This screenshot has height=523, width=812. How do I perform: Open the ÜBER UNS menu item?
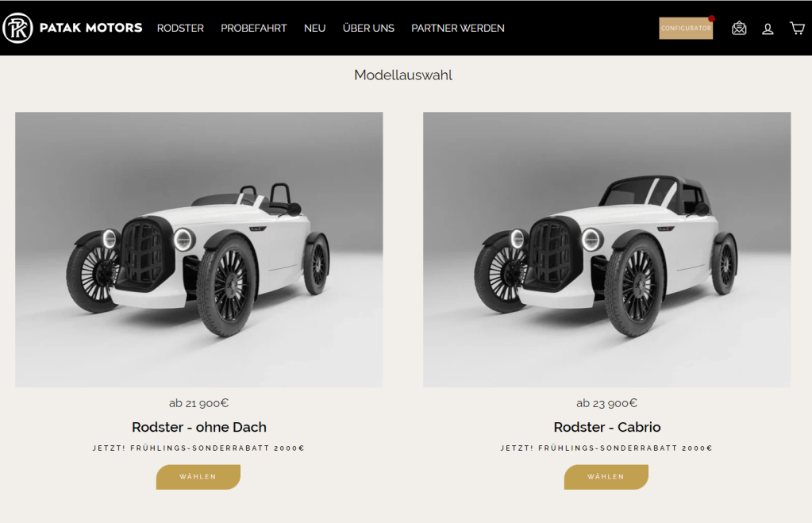pos(368,28)
